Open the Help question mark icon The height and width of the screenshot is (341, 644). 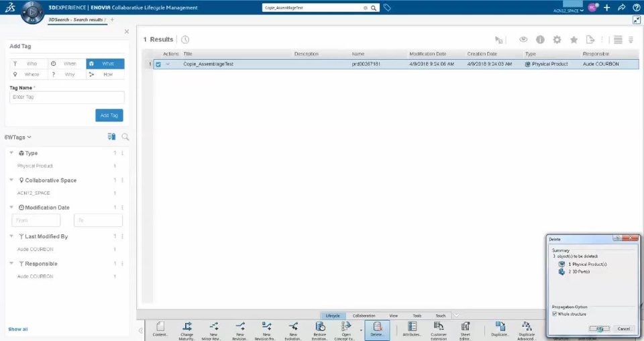(636, 7)
